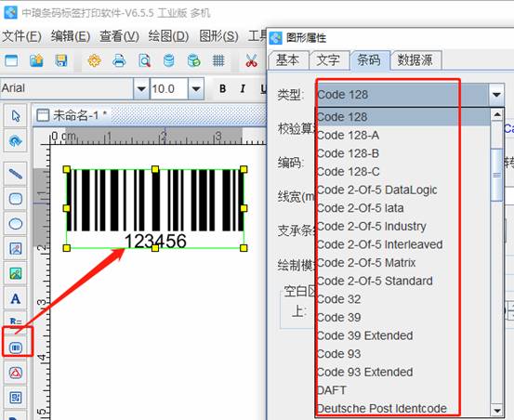Image resolution: width=514 pixels, height=420 pixels.
Task: Choose Code 2-Of-5 Iata
Action: pyautogui.click(x=403, y=208)
